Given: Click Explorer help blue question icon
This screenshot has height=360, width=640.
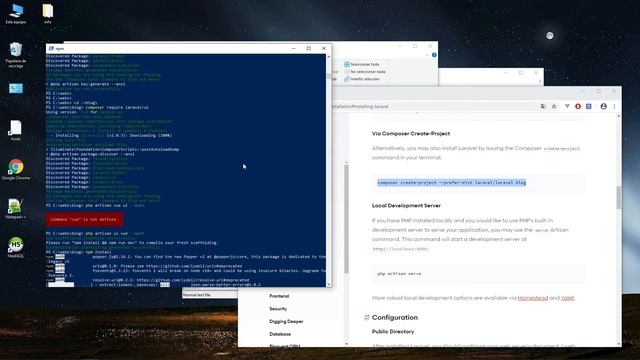Looking at the screenshot, I should pyautogui.click(x=434, y=55).
